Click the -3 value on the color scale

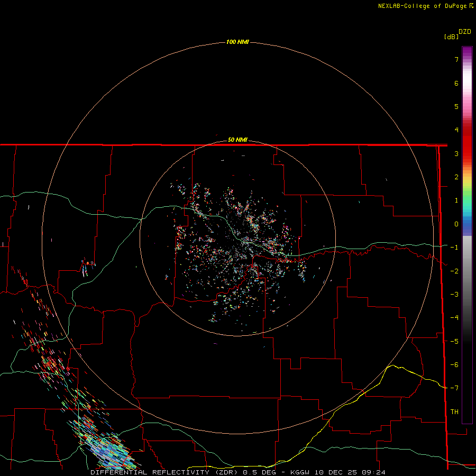[454, 295]
